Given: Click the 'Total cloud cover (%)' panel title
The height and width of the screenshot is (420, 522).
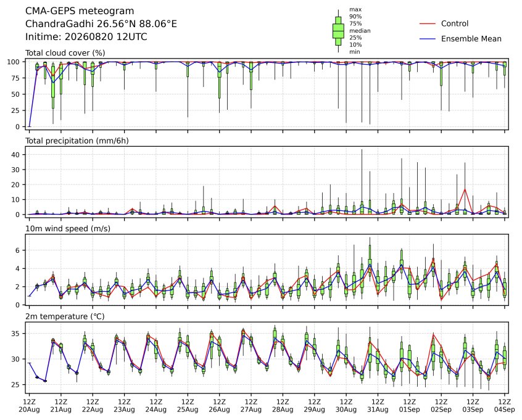Looking at the screenshot, I should pos(65,53).
